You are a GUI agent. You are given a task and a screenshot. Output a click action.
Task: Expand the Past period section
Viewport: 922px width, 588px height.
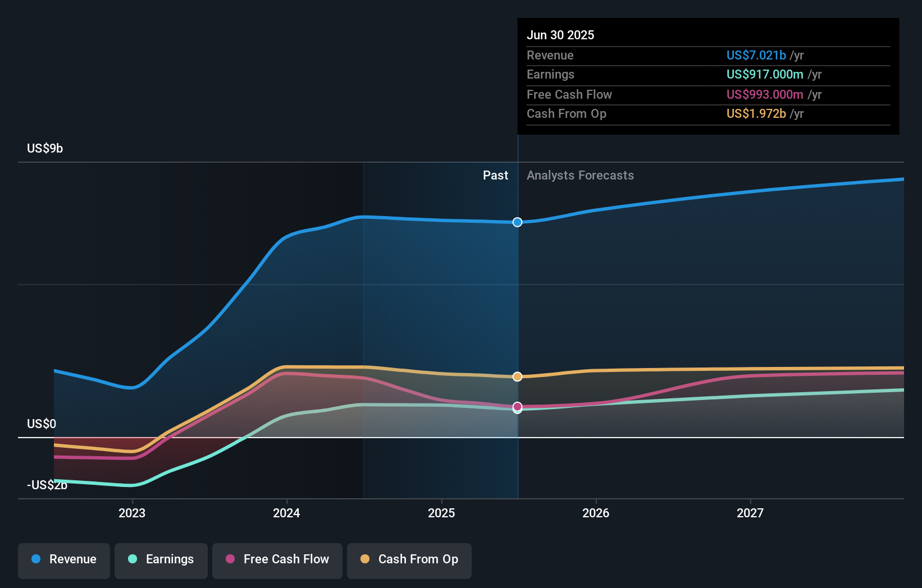(495, 176)
